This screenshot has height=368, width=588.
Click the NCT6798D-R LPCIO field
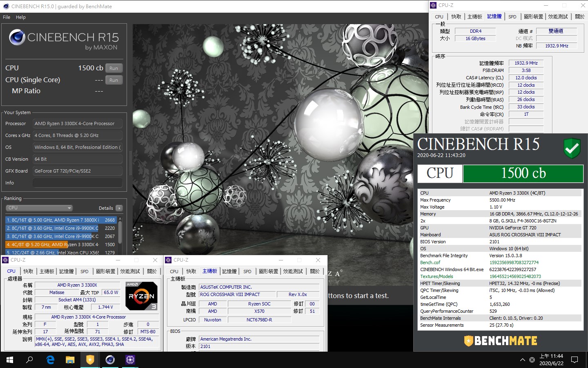point(259,320)
